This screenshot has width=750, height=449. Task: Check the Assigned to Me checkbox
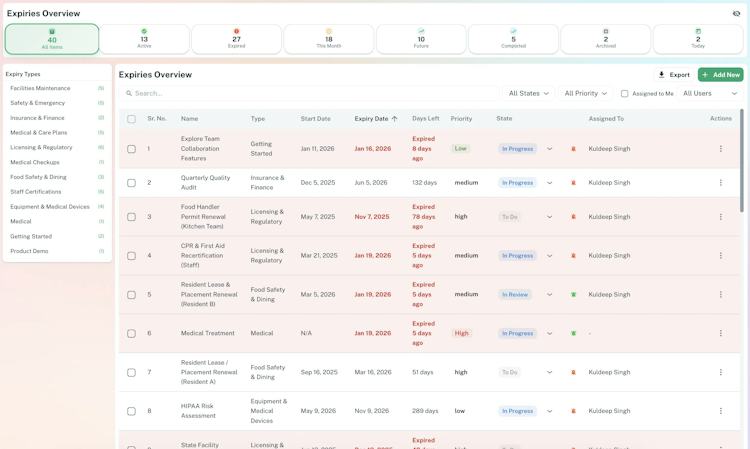pos(624,94)
